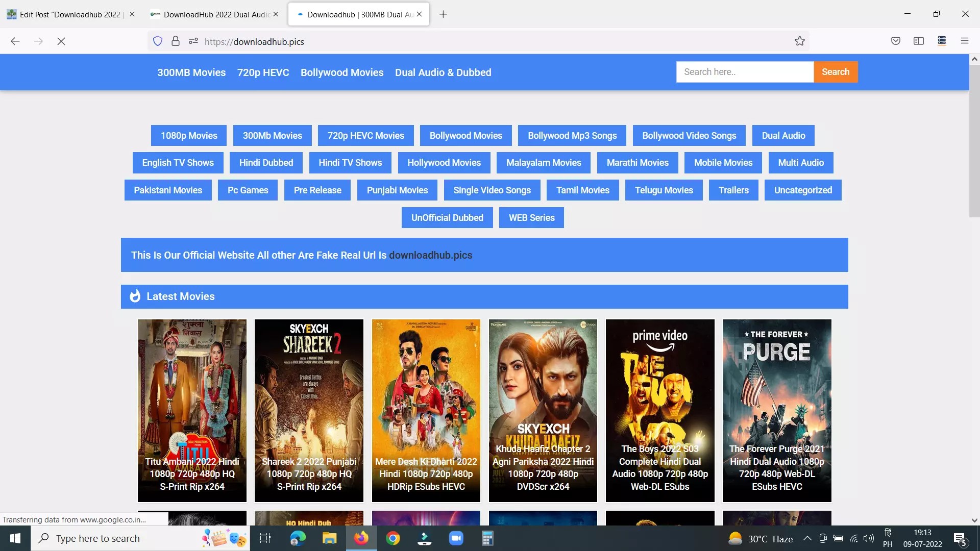This screenshot has height=551, width=980.
Task: Open Bollywood Video Songs category
Action: 689,136
